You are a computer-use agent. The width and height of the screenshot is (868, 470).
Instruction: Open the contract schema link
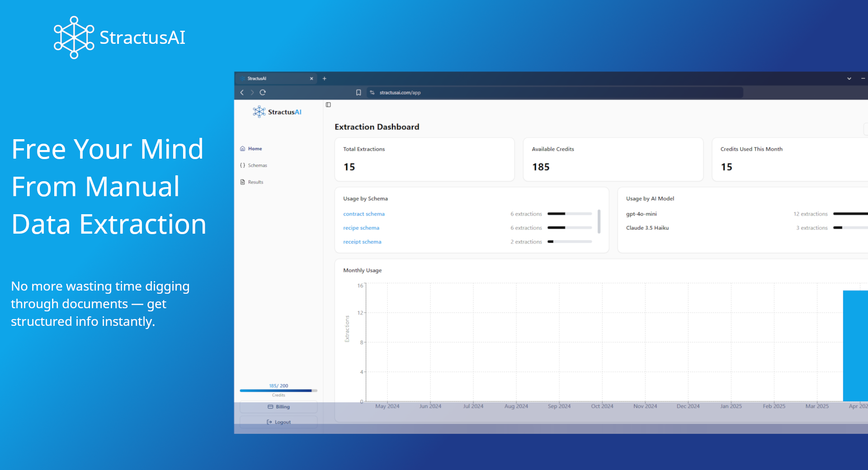[x=364, y=214]
